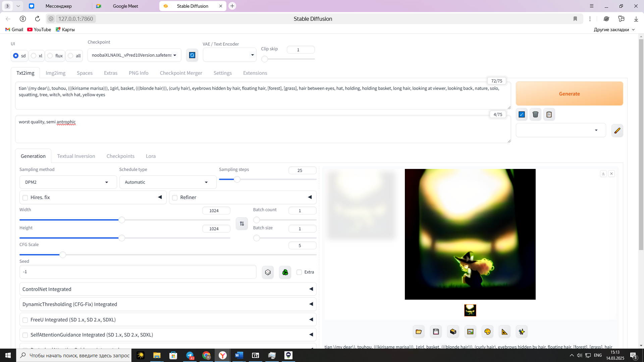This screenshot has width=644, height=362.
Task: Swap width and height arrows button
Action: 242,224
